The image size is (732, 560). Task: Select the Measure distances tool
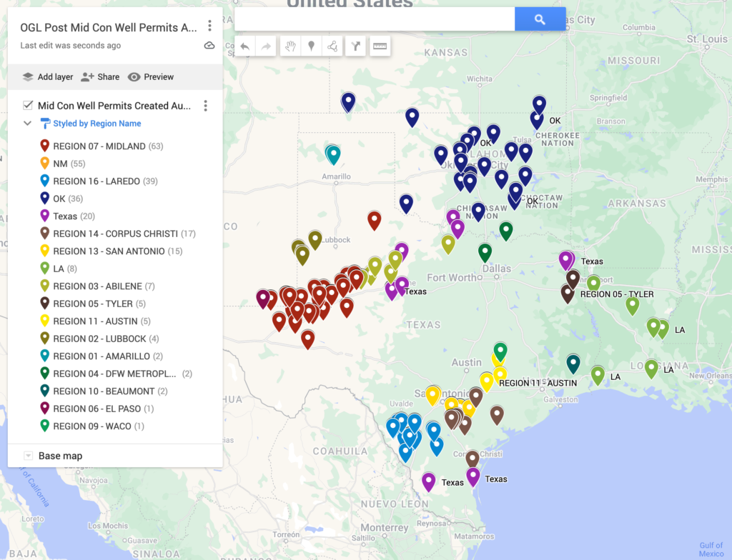[380, 46]
